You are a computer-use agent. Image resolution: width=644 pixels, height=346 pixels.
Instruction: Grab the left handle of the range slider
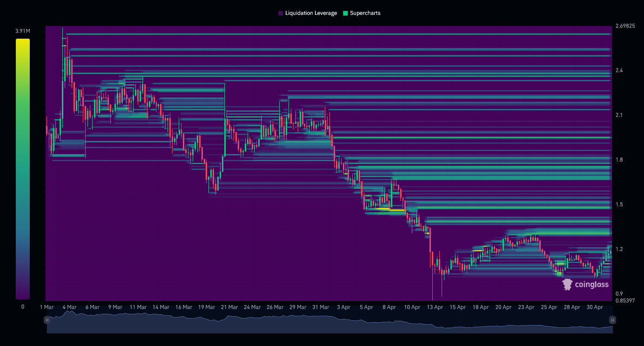tap(47, 320)
